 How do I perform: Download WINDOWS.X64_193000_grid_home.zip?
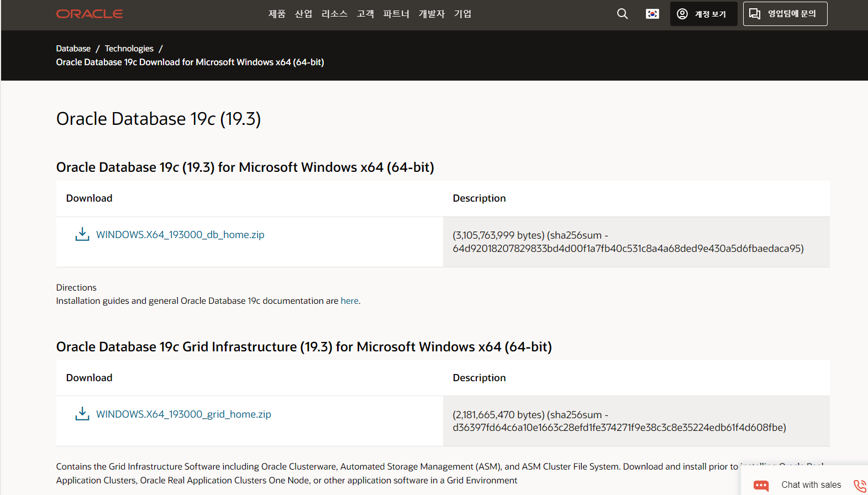[x=183, y=414]
